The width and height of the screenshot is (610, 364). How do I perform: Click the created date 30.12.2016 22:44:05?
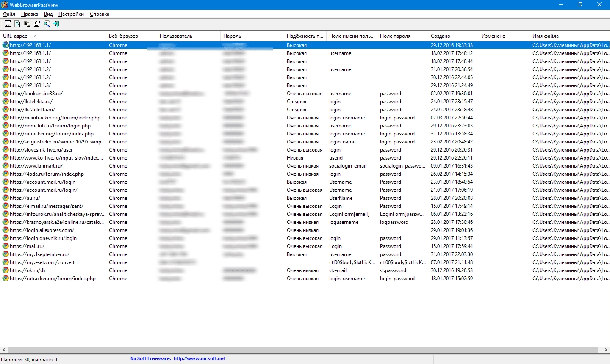[452, 77]
